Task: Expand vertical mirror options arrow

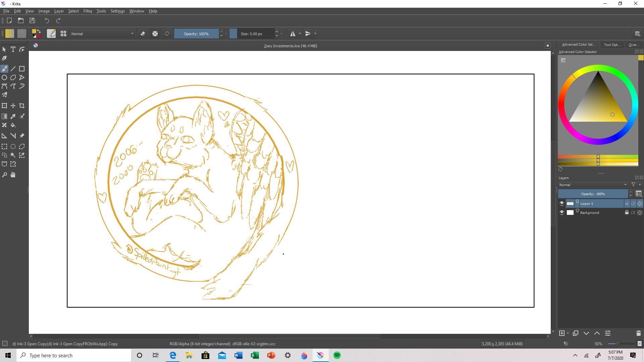Action: pos(315,34)
